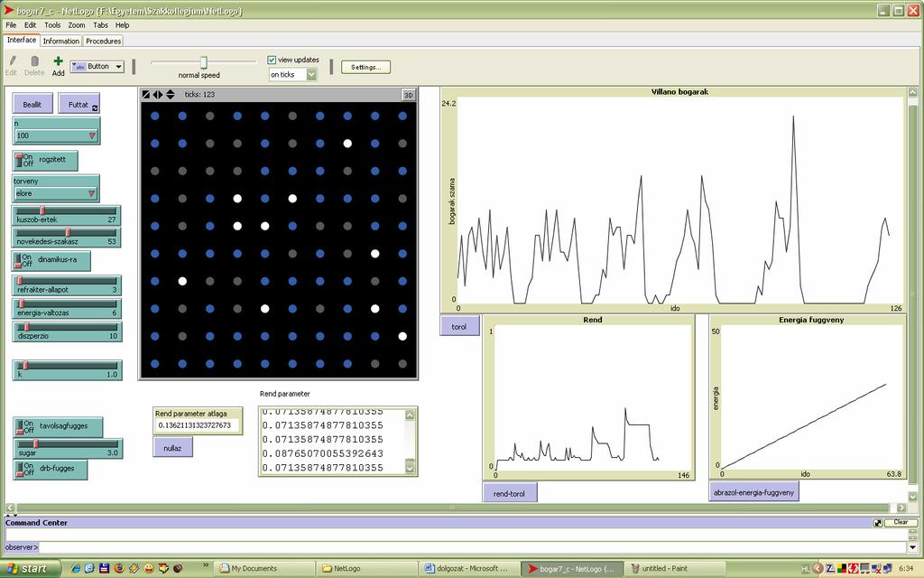Open the on ticks update mode dropdown
The width and height of the screenshot is (924, 578).
pyautogui.click(x=293, y=74)
